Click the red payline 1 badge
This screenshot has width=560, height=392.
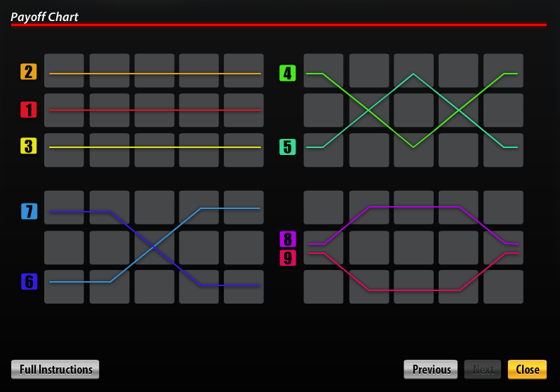28,109
